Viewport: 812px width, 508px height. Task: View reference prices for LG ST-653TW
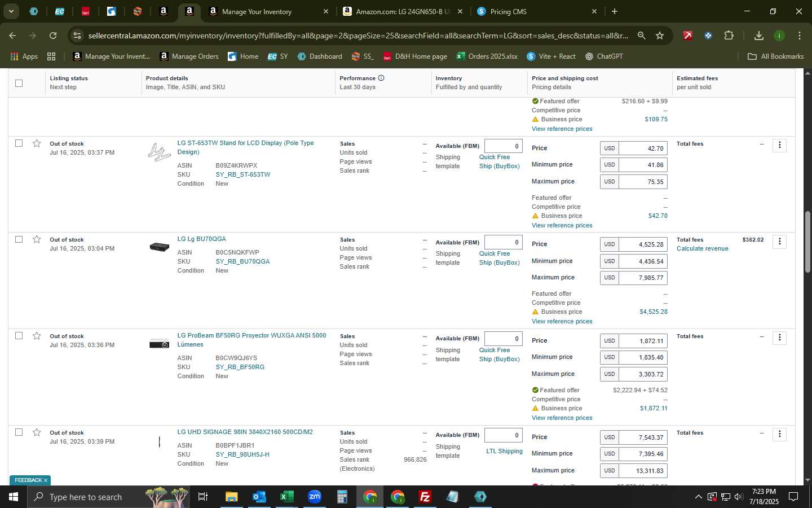click(562, 225)
